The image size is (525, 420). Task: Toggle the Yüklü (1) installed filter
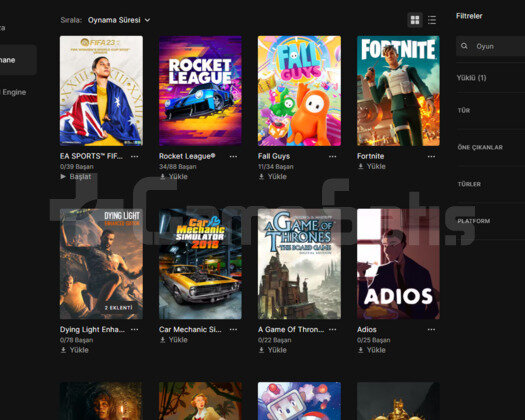471,78
